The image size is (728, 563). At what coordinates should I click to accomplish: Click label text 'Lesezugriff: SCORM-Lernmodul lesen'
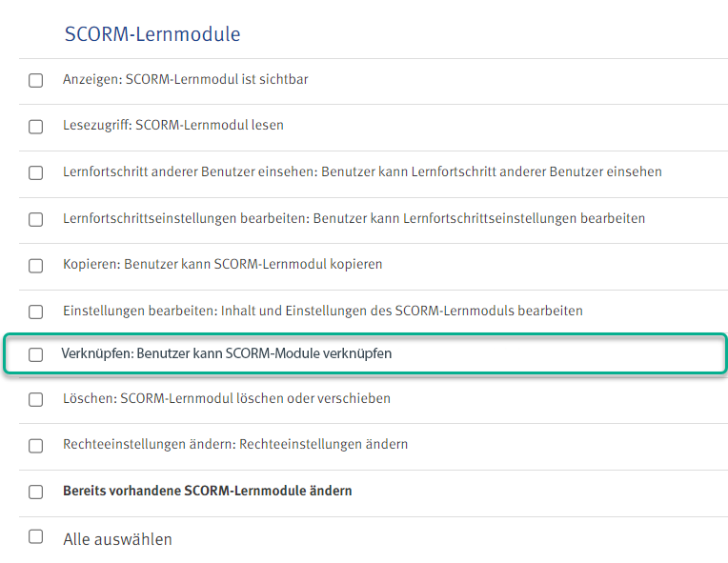(x=172, y=126)
